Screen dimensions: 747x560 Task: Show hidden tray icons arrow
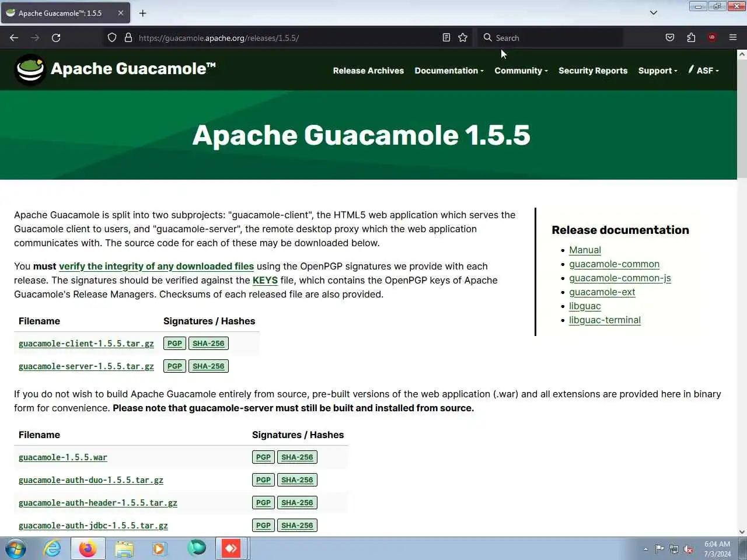point(645,549)
